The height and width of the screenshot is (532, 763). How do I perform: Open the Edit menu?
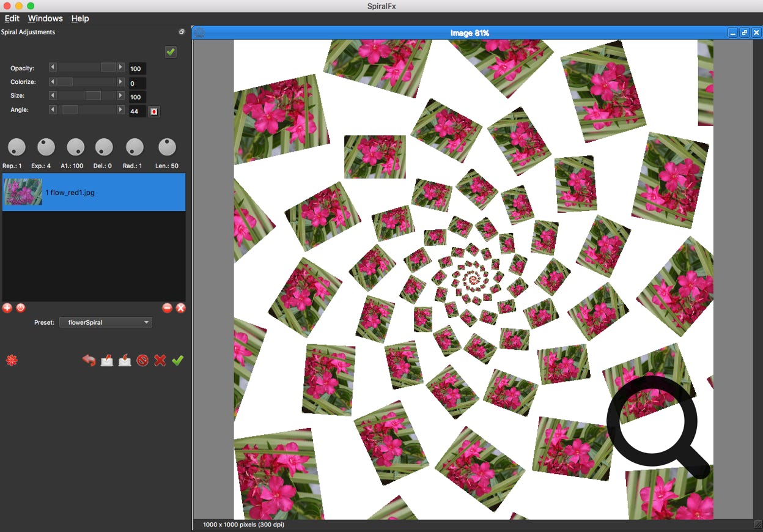[12, 18]
